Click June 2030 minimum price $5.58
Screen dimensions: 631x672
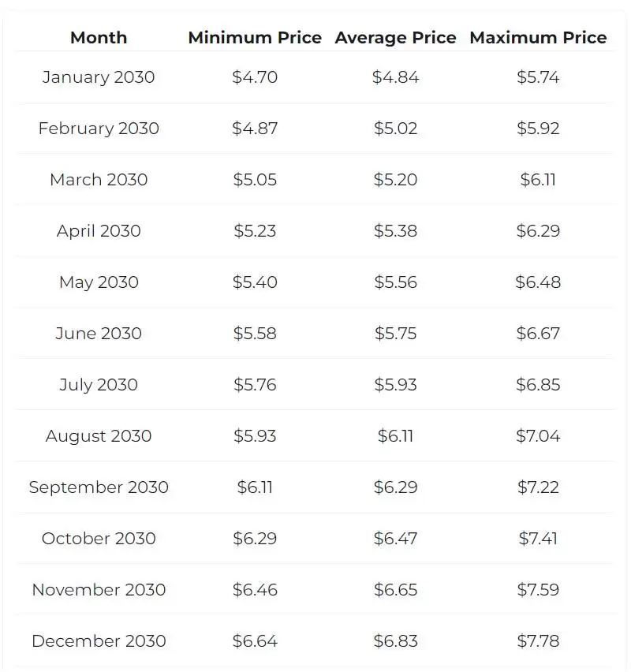pos(255,334)
